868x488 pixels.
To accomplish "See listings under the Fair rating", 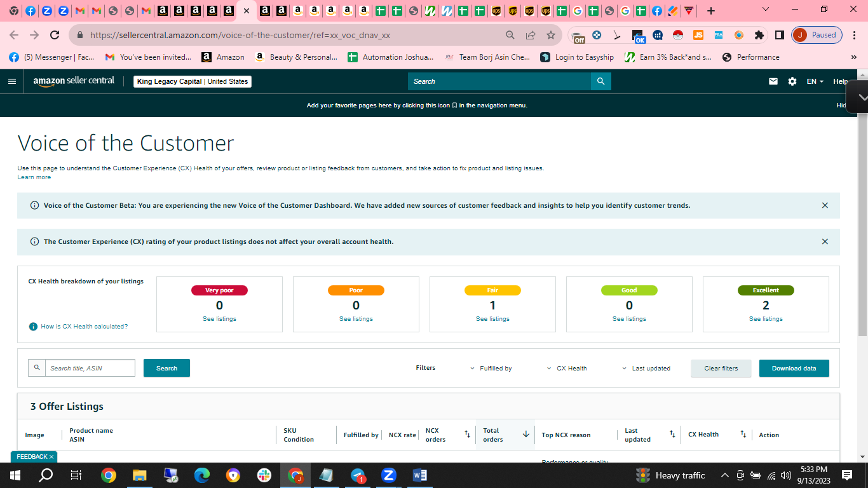I will tap(492, 319).
